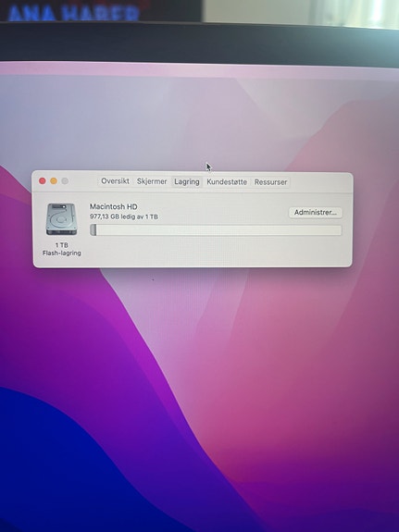Minimize the window with the yellow button
This screenshot has width=399, height=532.
[x=54, y=180]
